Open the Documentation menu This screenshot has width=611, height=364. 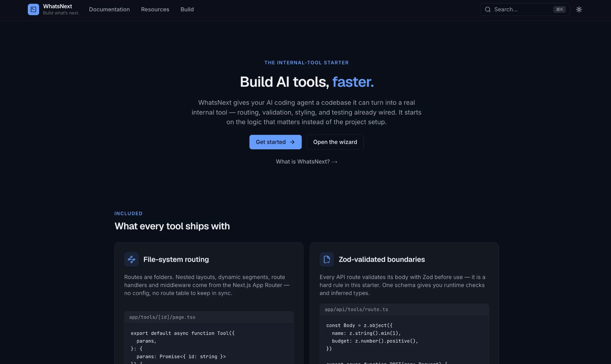pos(109,9)
